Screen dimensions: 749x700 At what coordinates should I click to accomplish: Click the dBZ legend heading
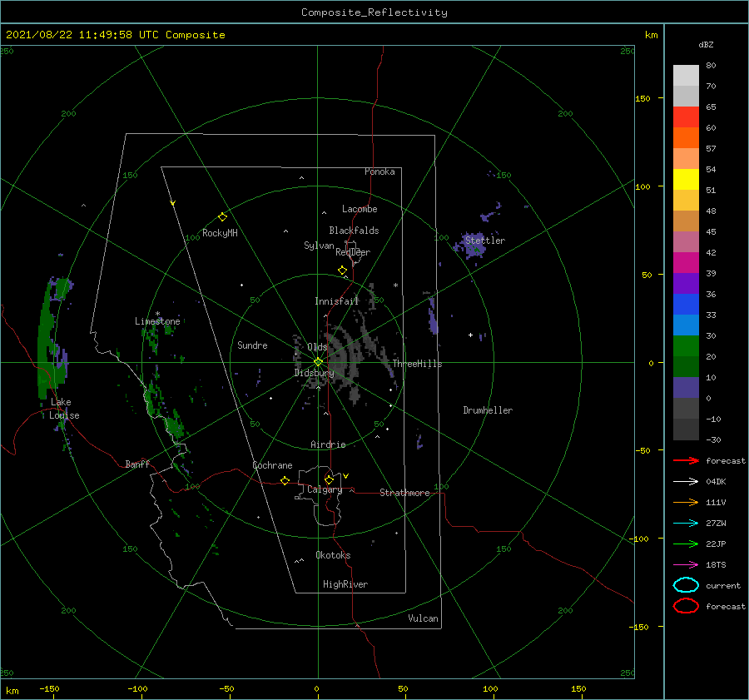pos(706,44)
